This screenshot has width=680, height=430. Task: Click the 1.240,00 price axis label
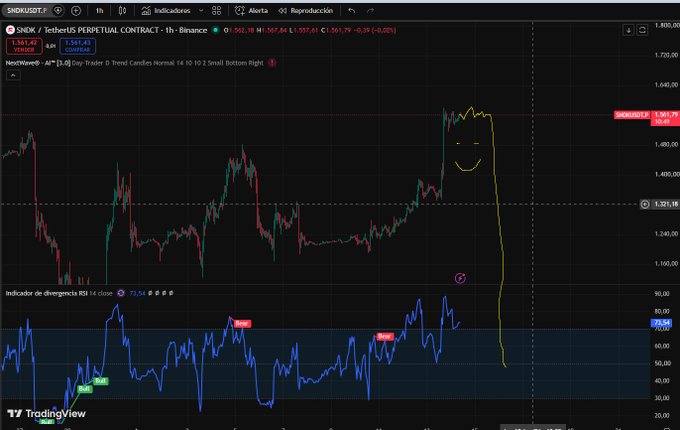click(666, 234)
